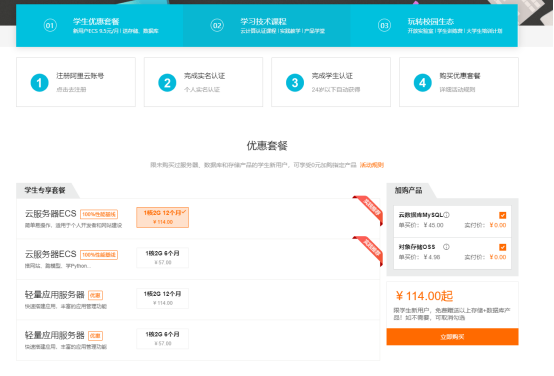Select ECS 1核2G 12个月 ¥114.00 option
The image size is (554, 376).
tap(163, 217)
